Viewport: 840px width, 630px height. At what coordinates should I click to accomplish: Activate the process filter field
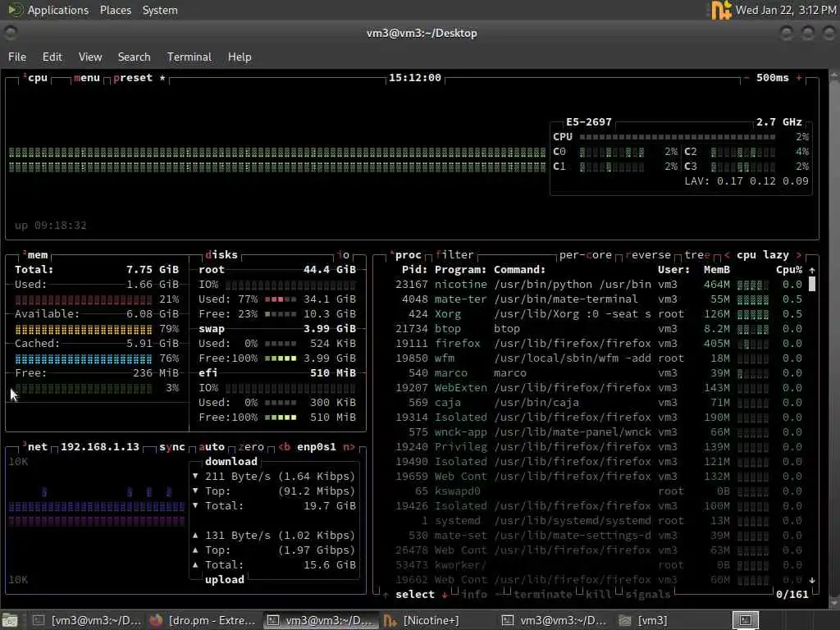pos(454,255)
